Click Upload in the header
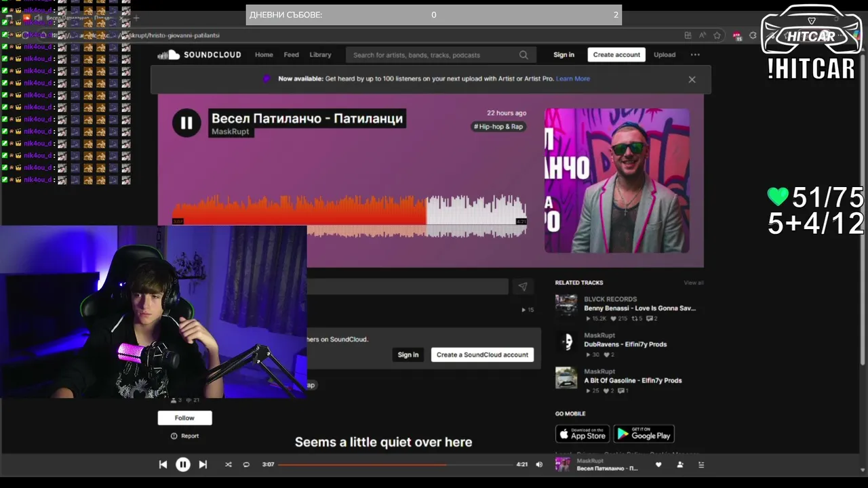 (x=665, y=55)
